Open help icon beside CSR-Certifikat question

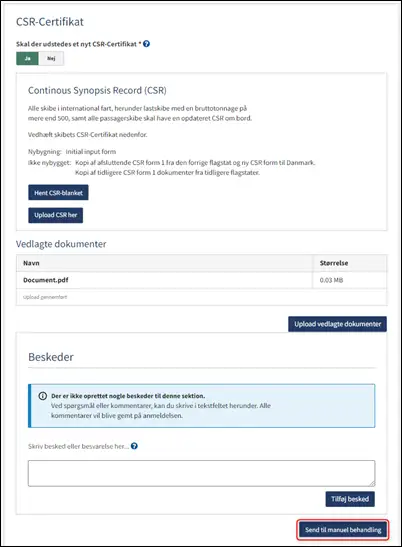(147, 44)
